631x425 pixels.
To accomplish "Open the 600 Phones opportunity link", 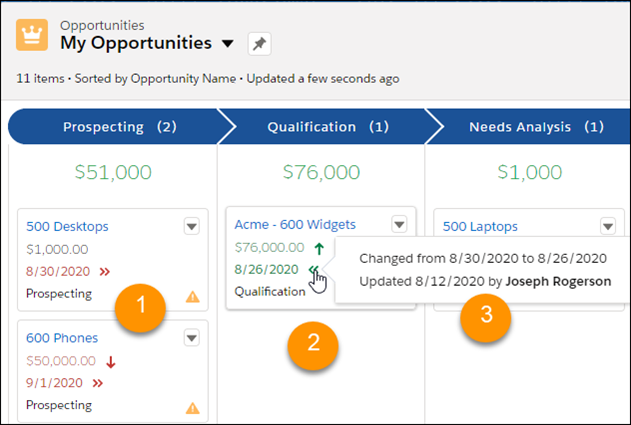I will [62, 339].
